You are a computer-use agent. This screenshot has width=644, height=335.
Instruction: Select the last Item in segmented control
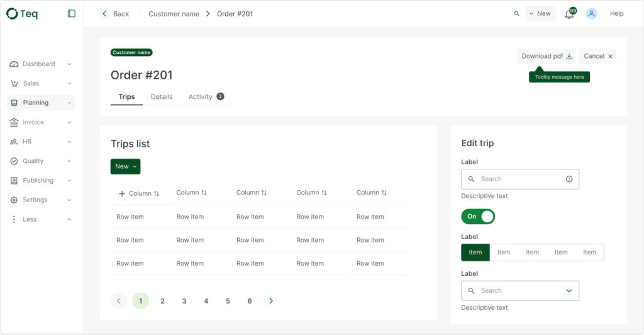(589, 253)
